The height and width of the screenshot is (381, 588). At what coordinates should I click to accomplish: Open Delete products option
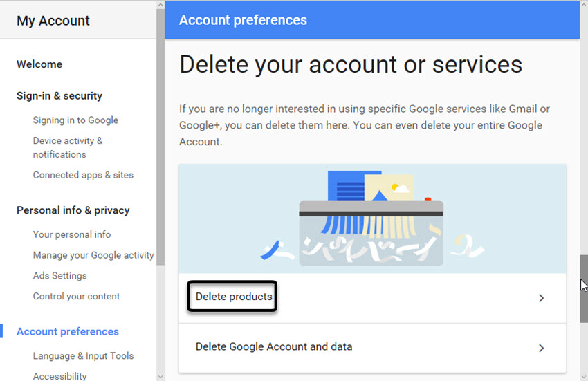tap(234, 297)
